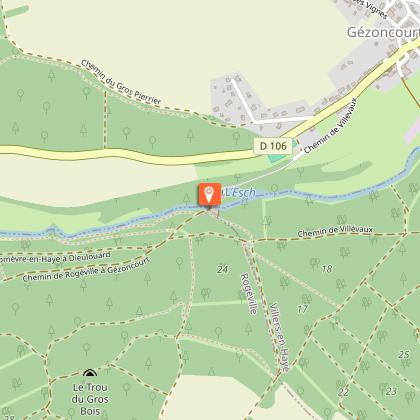Click the orange location pin marker
This screenshot has width=420, height=420.
point(209,195)
